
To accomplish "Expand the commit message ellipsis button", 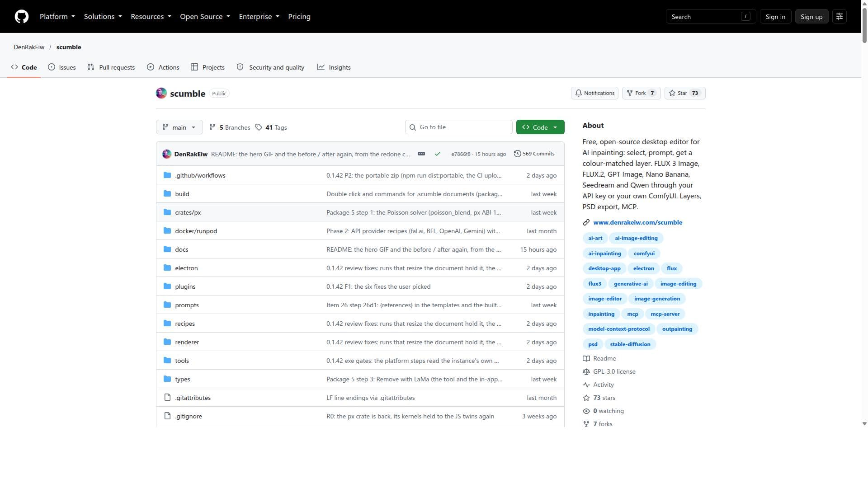I will pyautogui.click(x=421, y=154).
